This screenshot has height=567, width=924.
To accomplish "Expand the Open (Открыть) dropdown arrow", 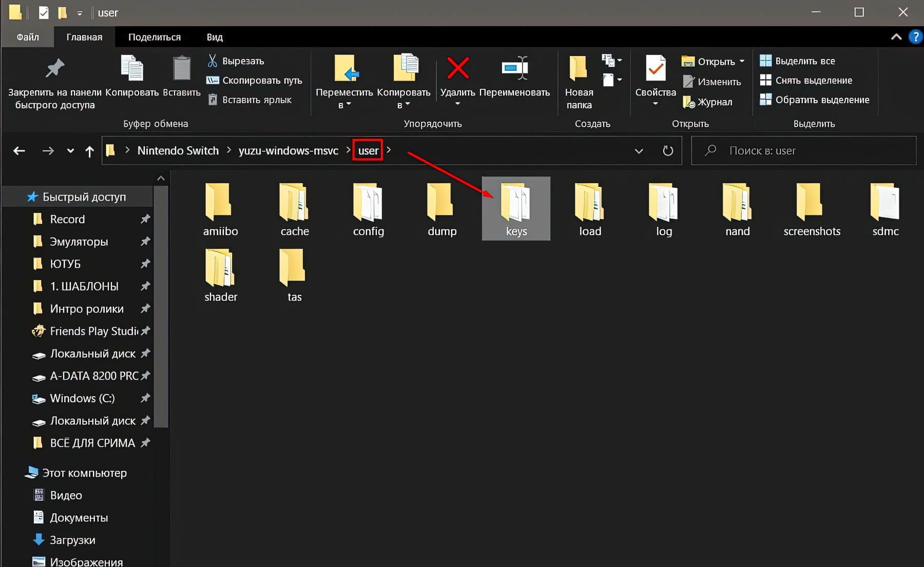I will pyautogui.click(x=742, y=61).
